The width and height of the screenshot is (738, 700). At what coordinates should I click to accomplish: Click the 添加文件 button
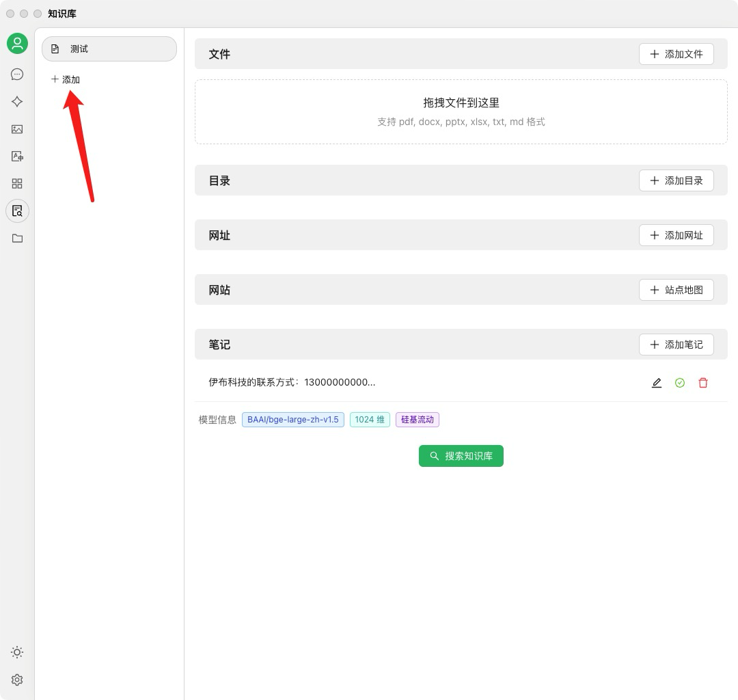coord(676,54)
